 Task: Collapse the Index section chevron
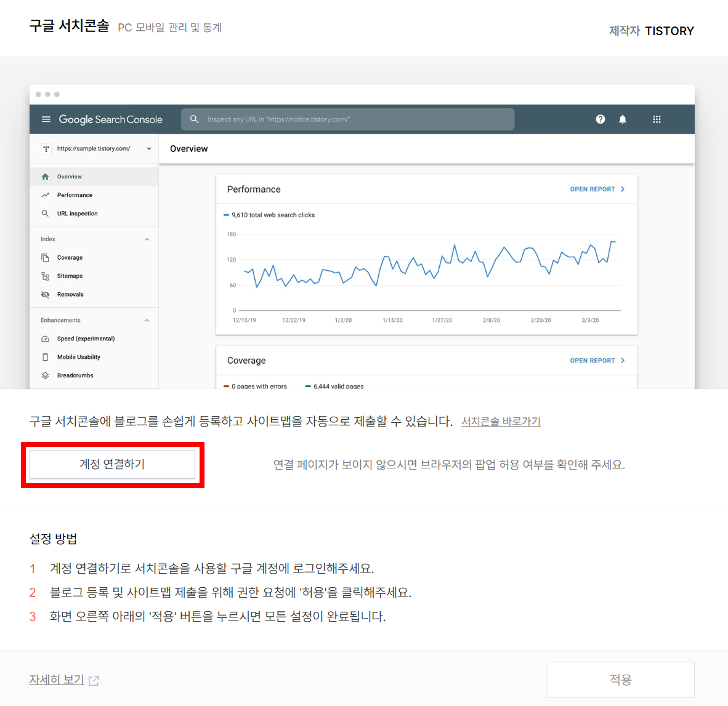(x=147, y=239)
